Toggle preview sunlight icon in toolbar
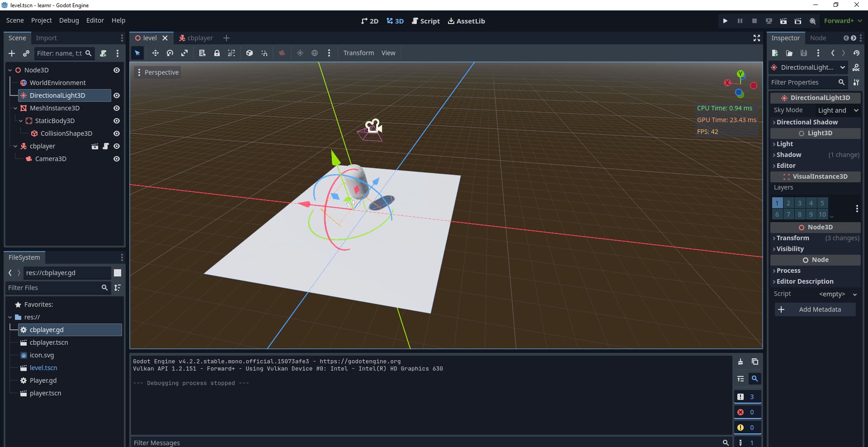The height and width of the screenshot is (447, 868). pyautogui.click(x=300, y=53)
